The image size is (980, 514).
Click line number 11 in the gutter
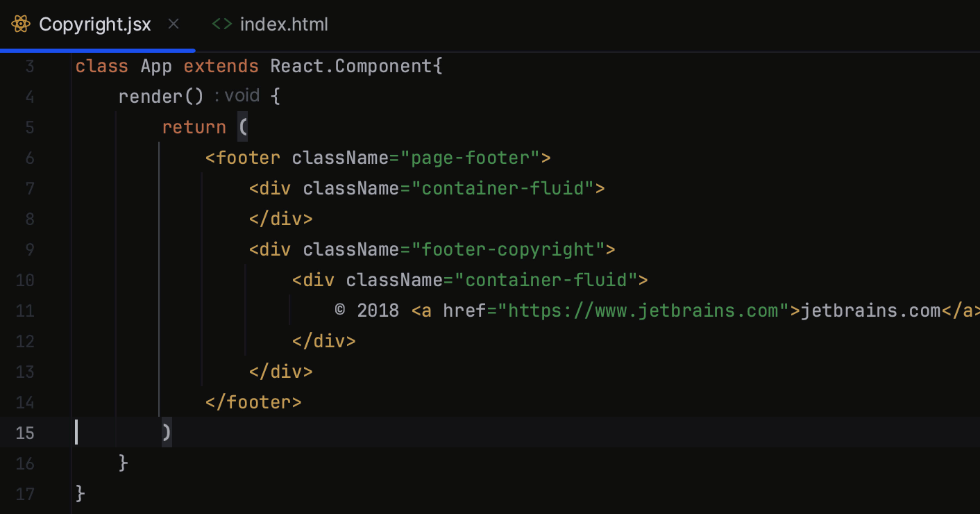click(x=25, y=310)
